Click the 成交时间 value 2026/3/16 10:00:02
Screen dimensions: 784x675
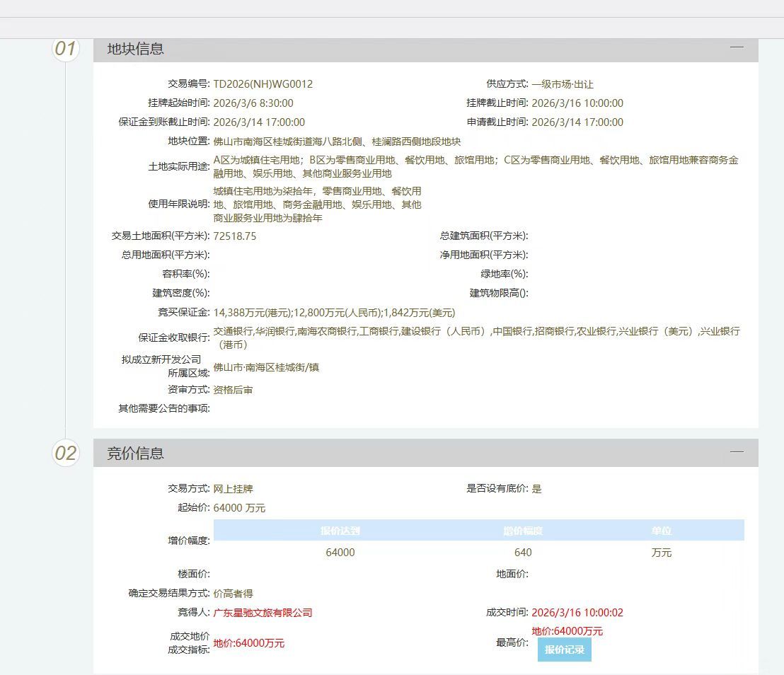577,613
